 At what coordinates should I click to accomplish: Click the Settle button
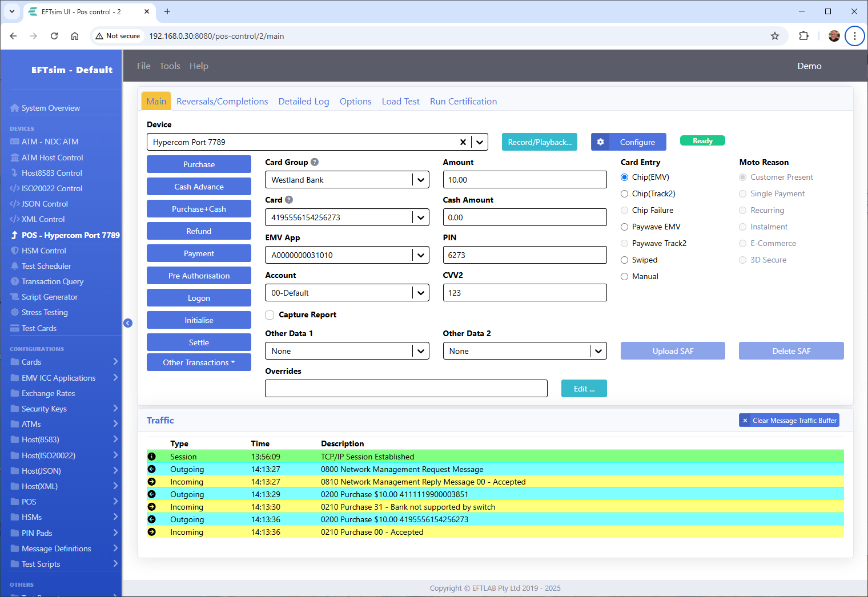[199, 342]
